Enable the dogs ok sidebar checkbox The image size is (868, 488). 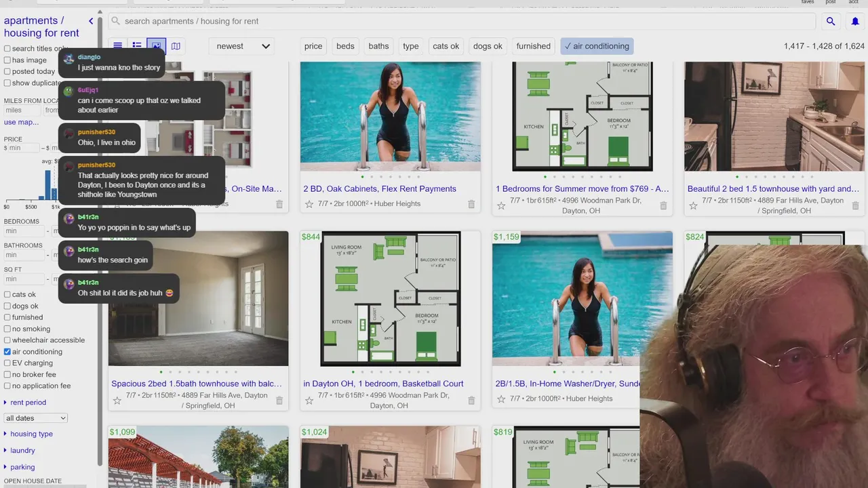[7, 306]
